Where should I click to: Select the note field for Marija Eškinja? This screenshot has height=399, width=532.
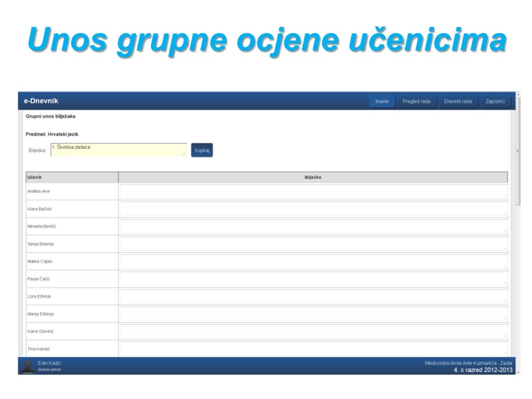(x=313, y=314)
